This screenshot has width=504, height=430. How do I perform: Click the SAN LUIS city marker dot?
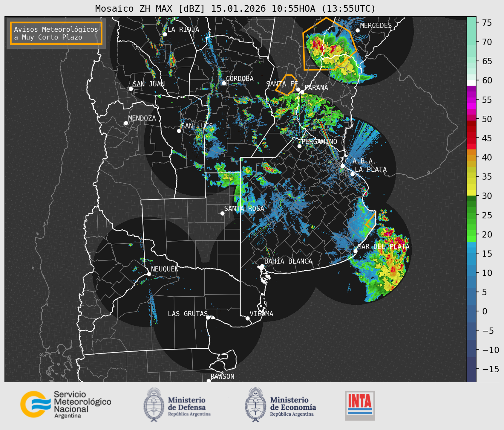(179, 131)
